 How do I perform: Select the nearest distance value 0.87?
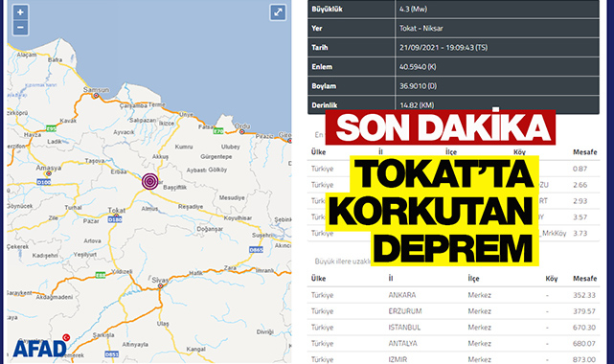tap(580, 169)
